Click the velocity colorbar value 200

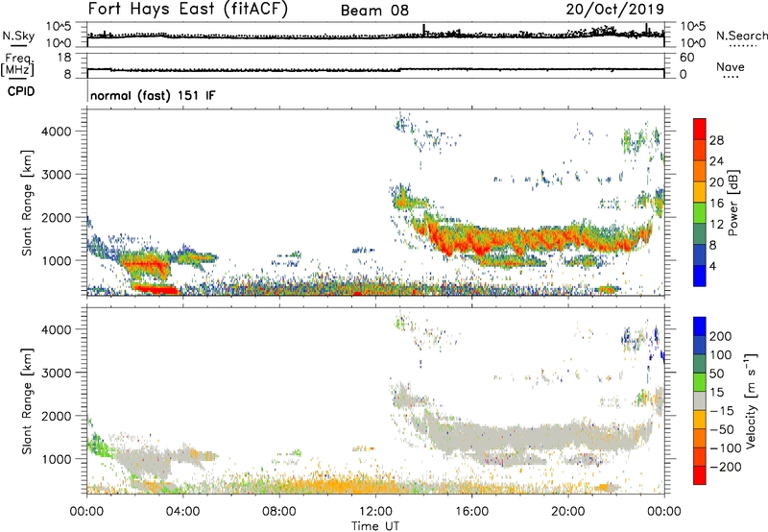click(721, 336)
